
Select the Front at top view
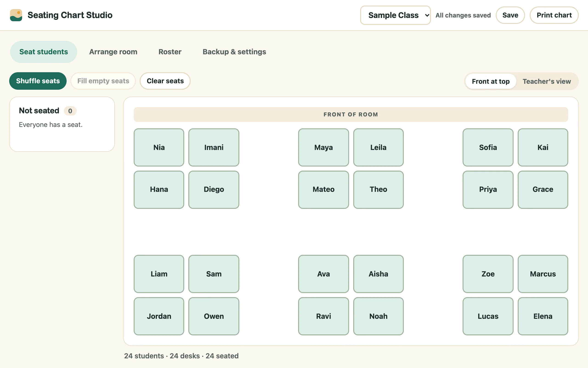tap(491, 81)
